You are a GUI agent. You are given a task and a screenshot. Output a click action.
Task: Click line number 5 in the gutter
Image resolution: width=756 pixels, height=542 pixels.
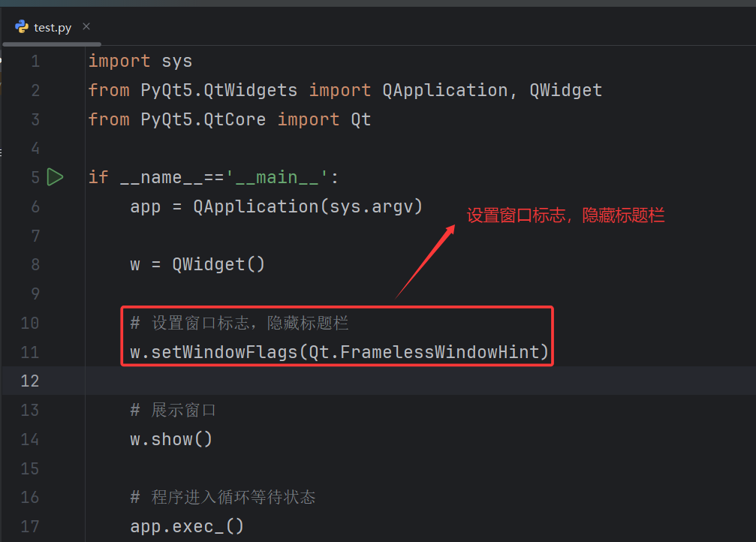pyautogui.click(x=35, y=177)
